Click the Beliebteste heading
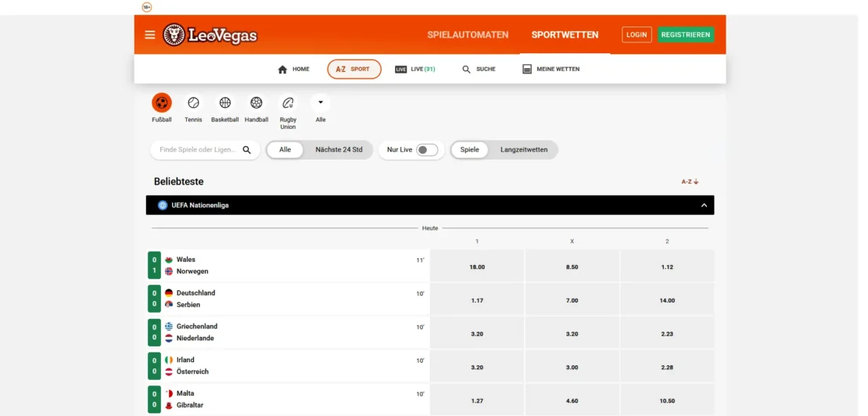Viewport: 868px width, 416px height. click(179, 181)
